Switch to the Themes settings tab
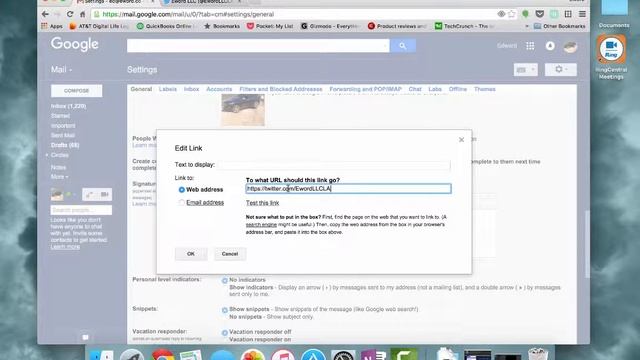This screenshot has width=640, height=360. coord(484,89)
